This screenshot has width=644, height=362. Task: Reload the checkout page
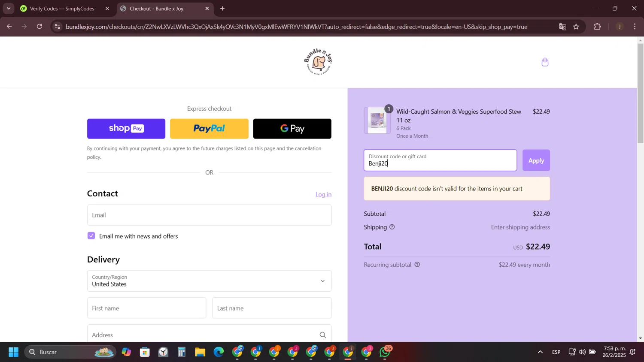(x=39, y=27)
